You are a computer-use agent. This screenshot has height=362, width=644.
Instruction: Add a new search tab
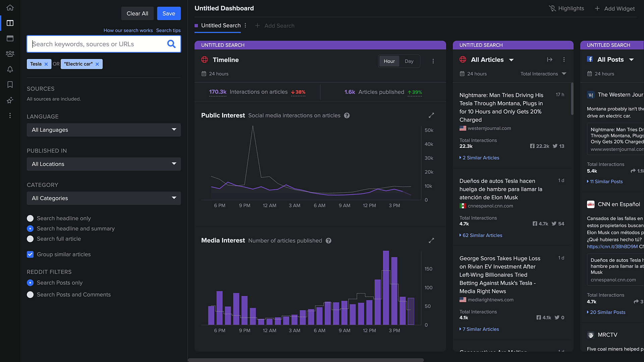pyautogui.click(x=275, y=26)
